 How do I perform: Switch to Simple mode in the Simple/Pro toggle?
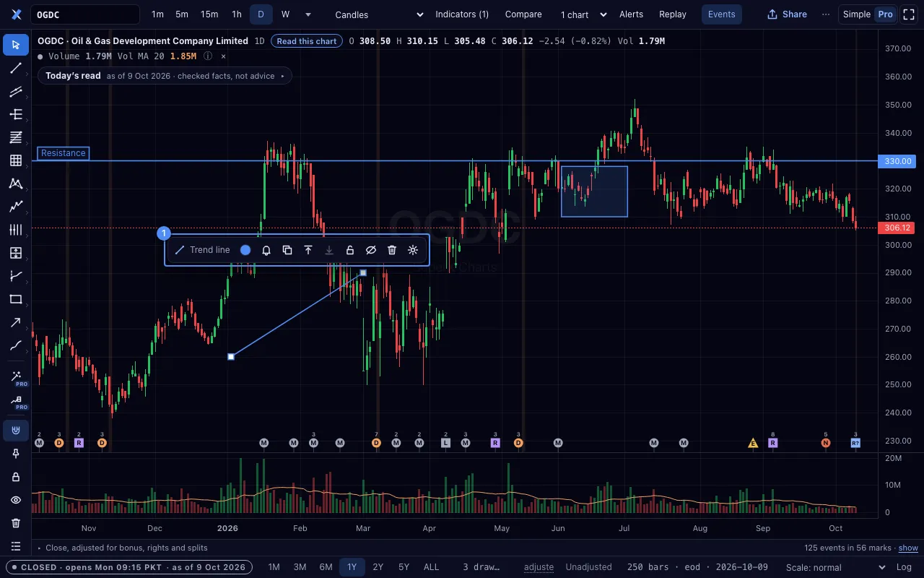pos(857,14)
